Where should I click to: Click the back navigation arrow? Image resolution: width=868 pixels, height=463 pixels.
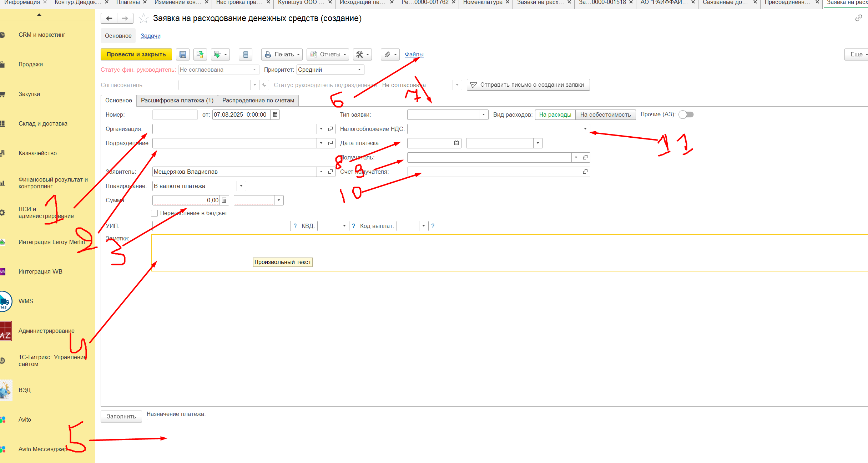pyautogui.click(x=109, y=19)
